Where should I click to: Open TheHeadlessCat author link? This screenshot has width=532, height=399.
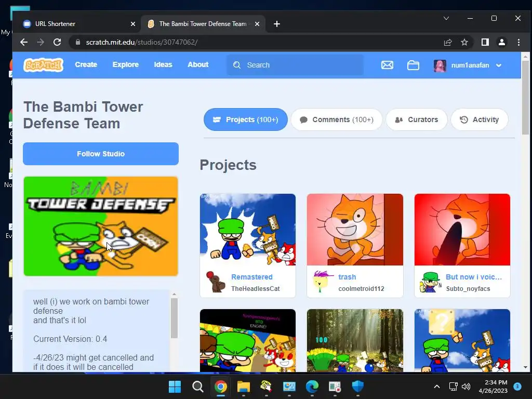point(256,289)
